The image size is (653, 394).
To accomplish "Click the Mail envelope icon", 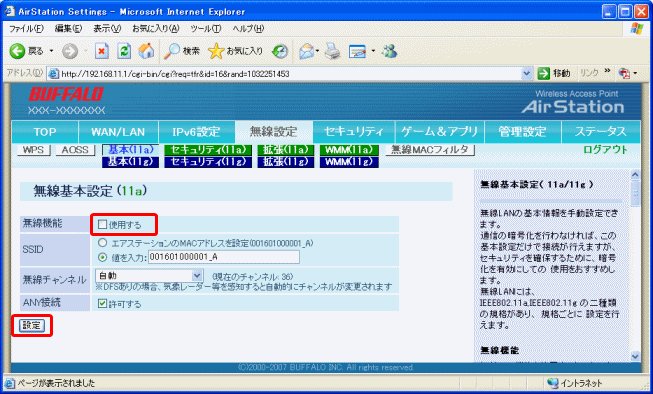I will (307, 51).
